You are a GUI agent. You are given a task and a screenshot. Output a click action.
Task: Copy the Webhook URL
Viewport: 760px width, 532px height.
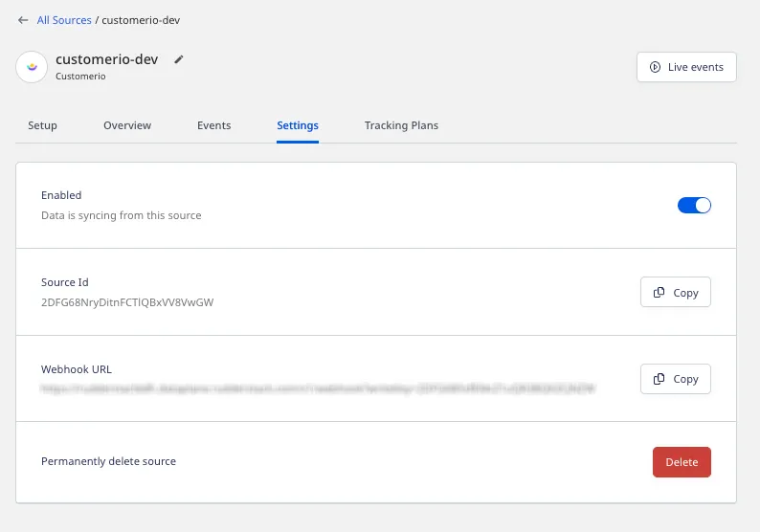[675, 379]
